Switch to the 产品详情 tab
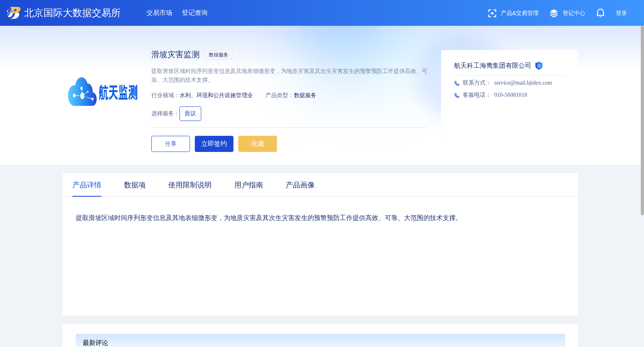This screenshot has width=644, height=347. (87, 185)
